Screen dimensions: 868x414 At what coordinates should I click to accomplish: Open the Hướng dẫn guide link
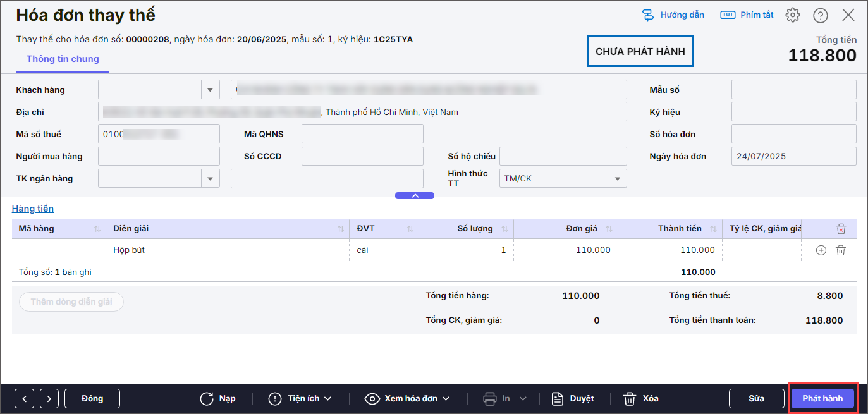[x=673, y=15]
